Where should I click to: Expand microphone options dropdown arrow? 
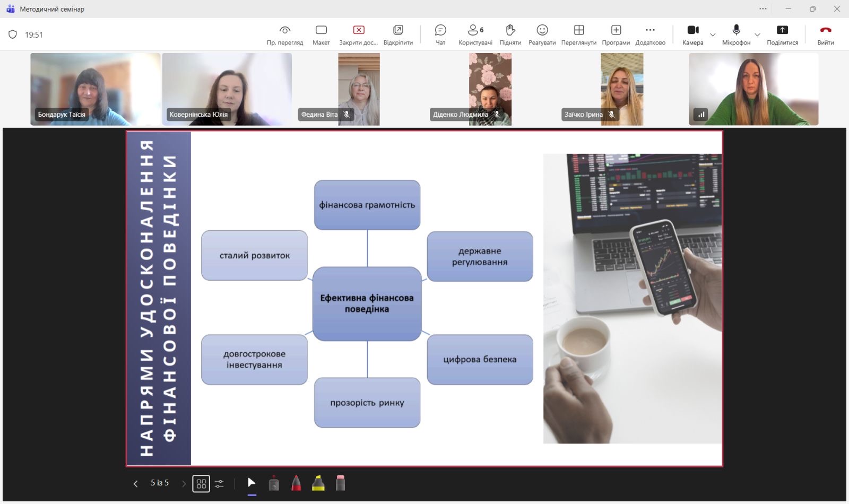(757, 35)
